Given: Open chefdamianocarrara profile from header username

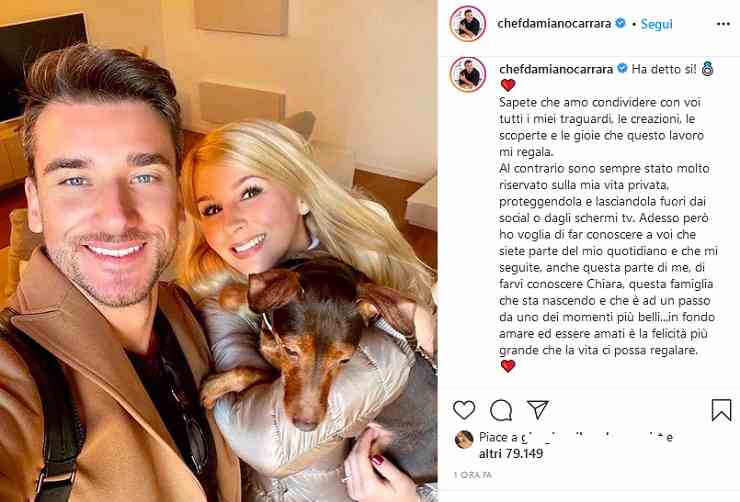Looking at the screenshot, I should pos(554,23).
